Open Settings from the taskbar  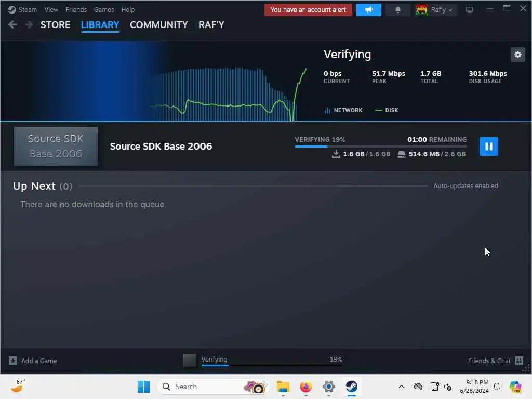(329, 387)
